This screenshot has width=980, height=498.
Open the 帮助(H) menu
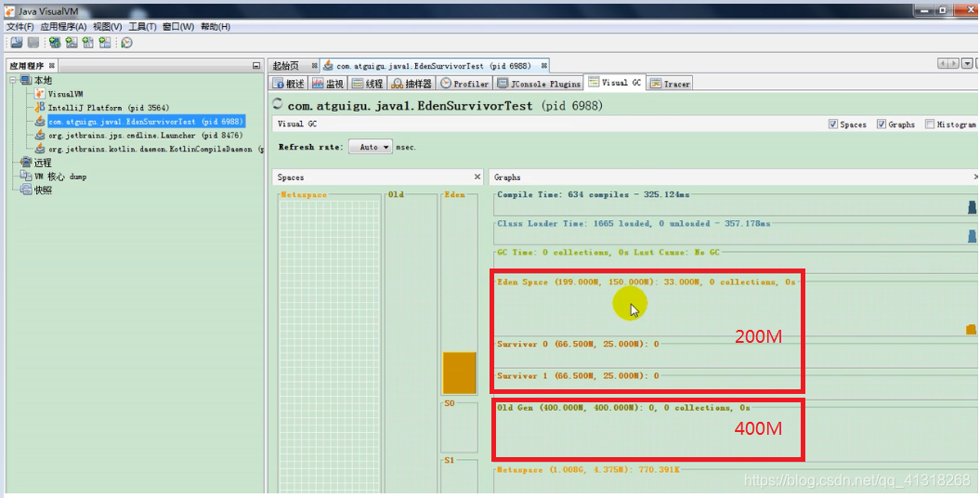click(216, 27)
